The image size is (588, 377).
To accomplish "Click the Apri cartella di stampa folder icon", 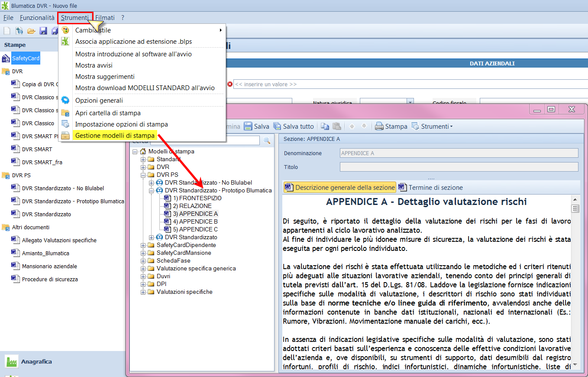I will pyautogui.click(x=65, y=113).
